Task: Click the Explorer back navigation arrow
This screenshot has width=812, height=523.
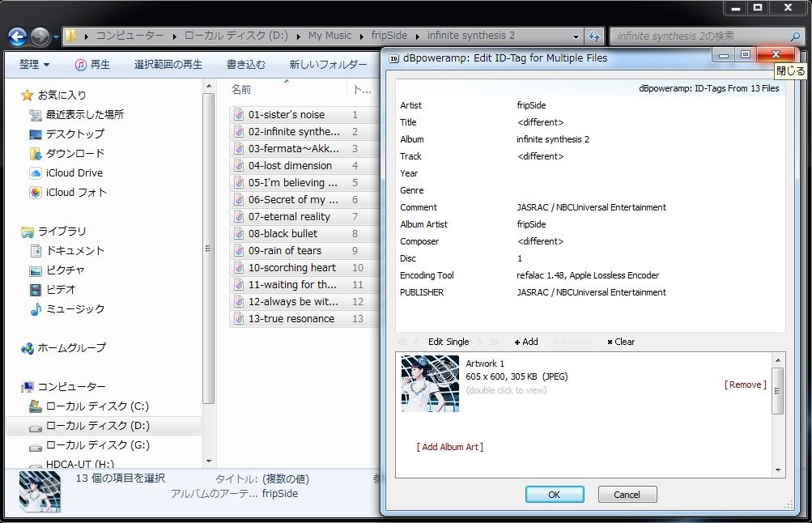Action: [x=17, y=36]
